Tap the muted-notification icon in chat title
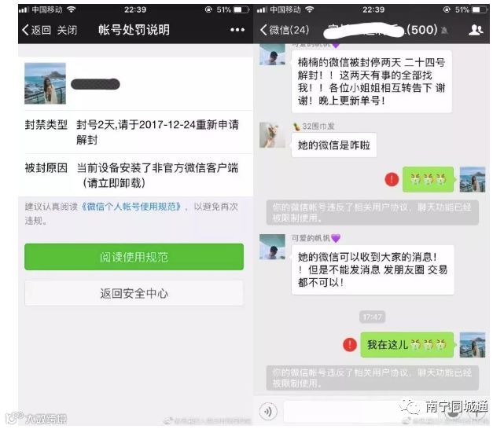Screen dimensions: 504x429 (x=444, y=31)
